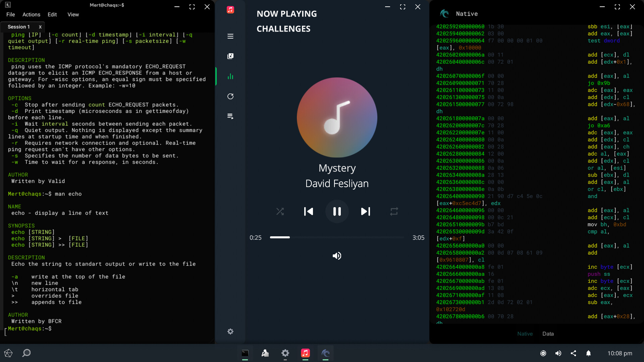
Task: Click the wave logo next to Native title
Action: coord(444,14)
